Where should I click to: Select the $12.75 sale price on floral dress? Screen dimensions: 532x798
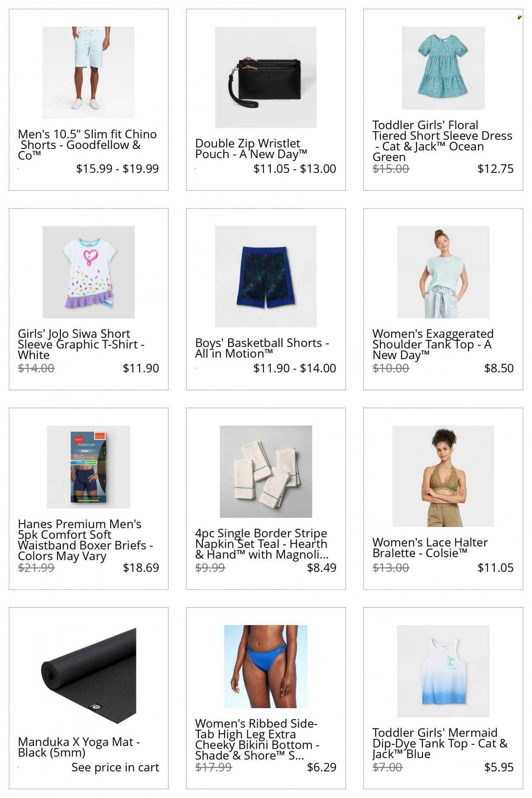tap(495, 169)
